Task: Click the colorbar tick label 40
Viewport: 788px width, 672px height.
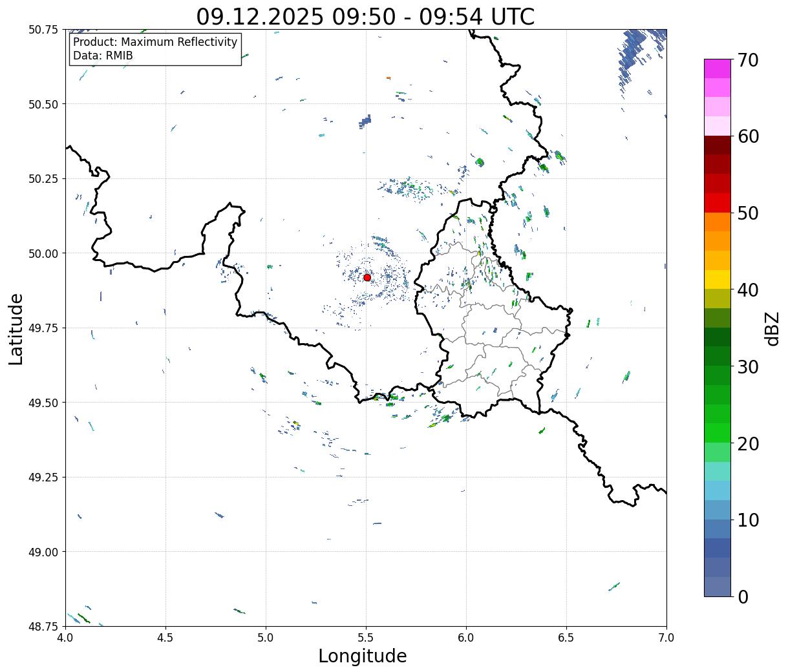Action: [747, 290]
